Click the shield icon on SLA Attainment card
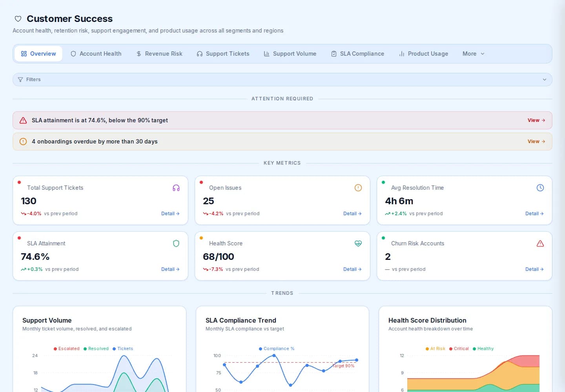The image size is (565, 392). (x=176, y=243)
